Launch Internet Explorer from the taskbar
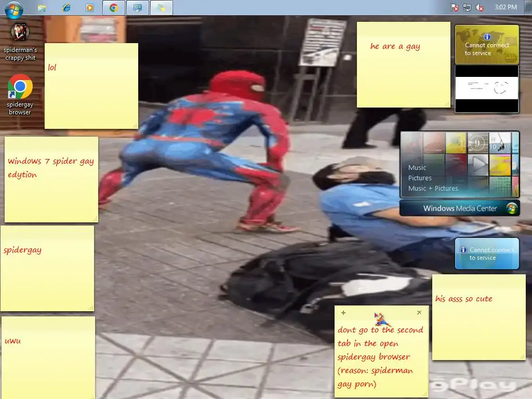Screen dimensions: 532x399 pos(66,8)
